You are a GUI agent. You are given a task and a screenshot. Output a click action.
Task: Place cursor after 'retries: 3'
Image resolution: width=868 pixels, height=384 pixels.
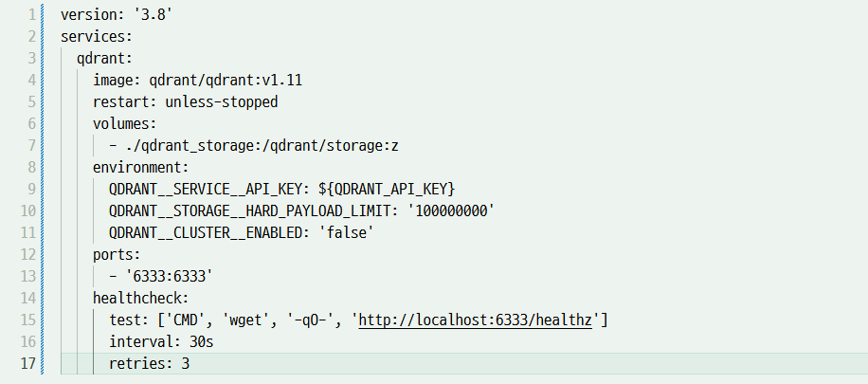(x=191, y=363)
